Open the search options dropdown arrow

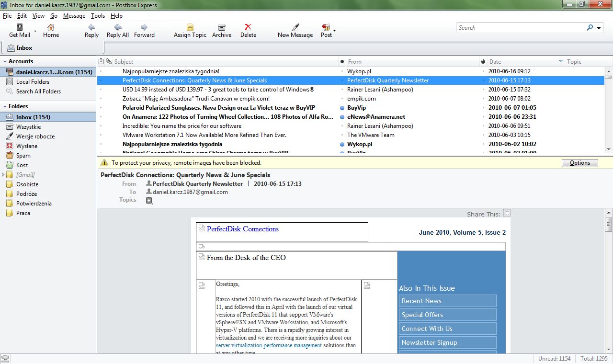[x=599, y=28]
